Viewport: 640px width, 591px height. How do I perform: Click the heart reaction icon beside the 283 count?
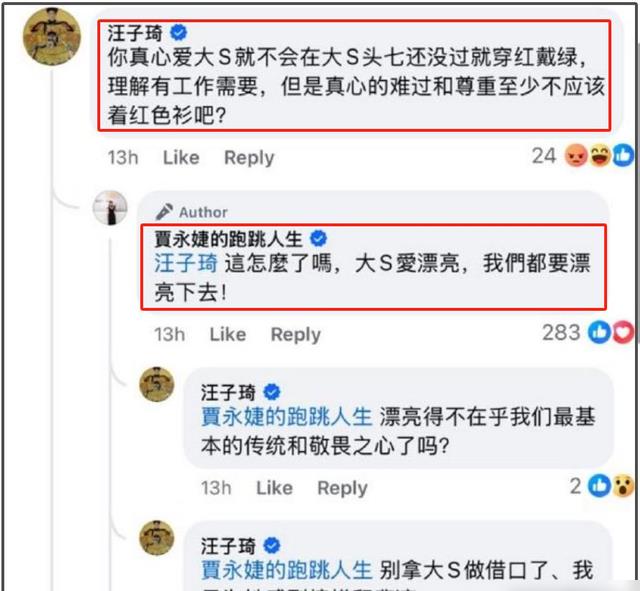coord(623,332)
